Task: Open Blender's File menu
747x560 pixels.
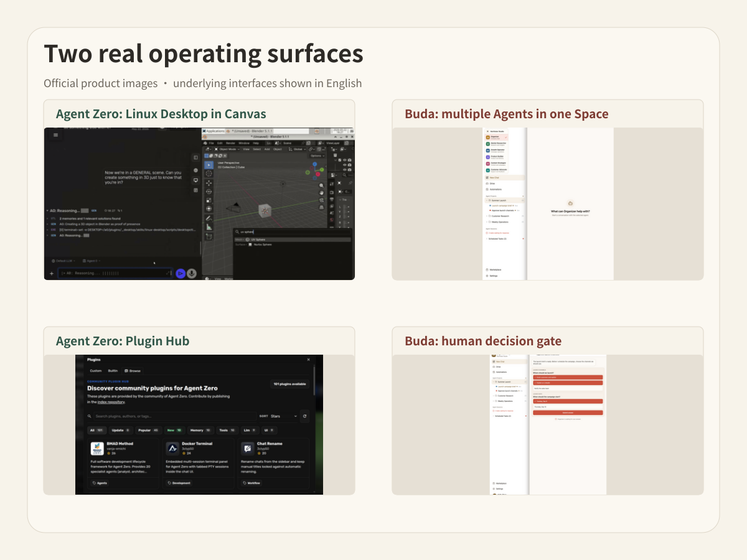Action: 211,143
